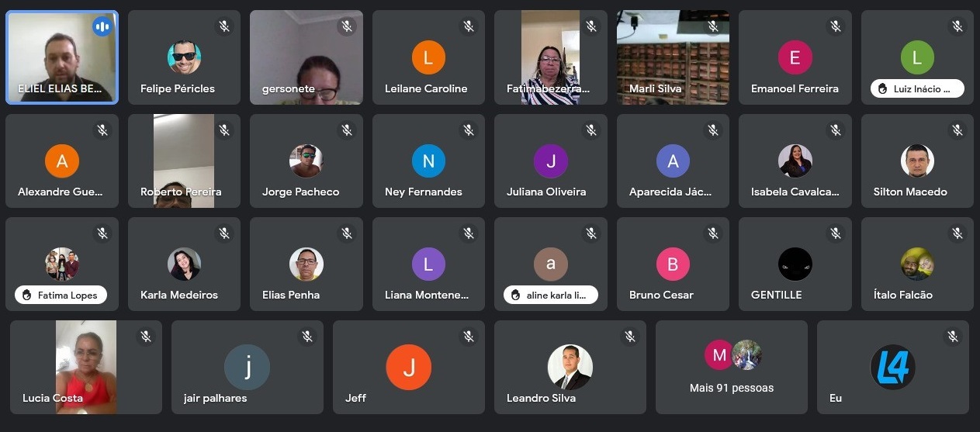Click the muted mic icon on Marli Silva tile
This screenshot has width=980, height=432.
click(x=713, y=26)
